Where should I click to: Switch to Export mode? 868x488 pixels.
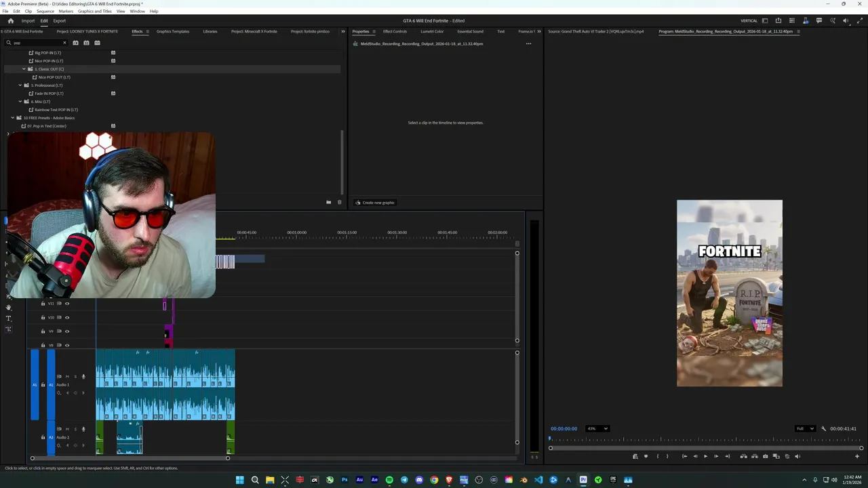[60, 20]
